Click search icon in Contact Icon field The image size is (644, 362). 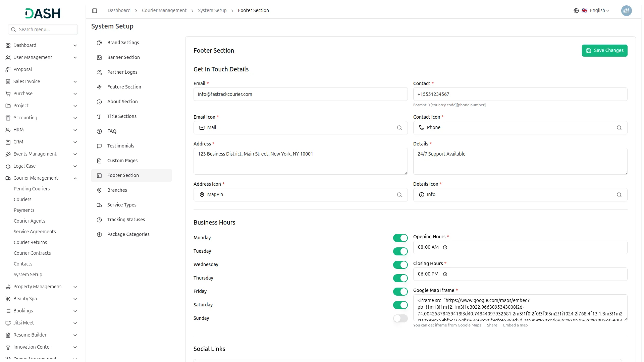[619, 128]
